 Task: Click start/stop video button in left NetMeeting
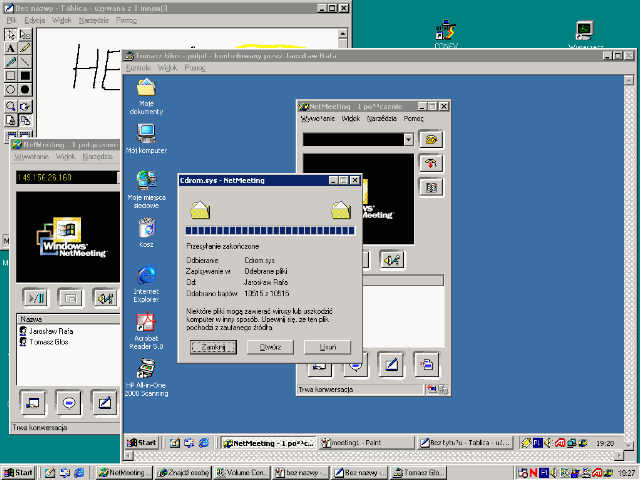click(x=35, y=298)
